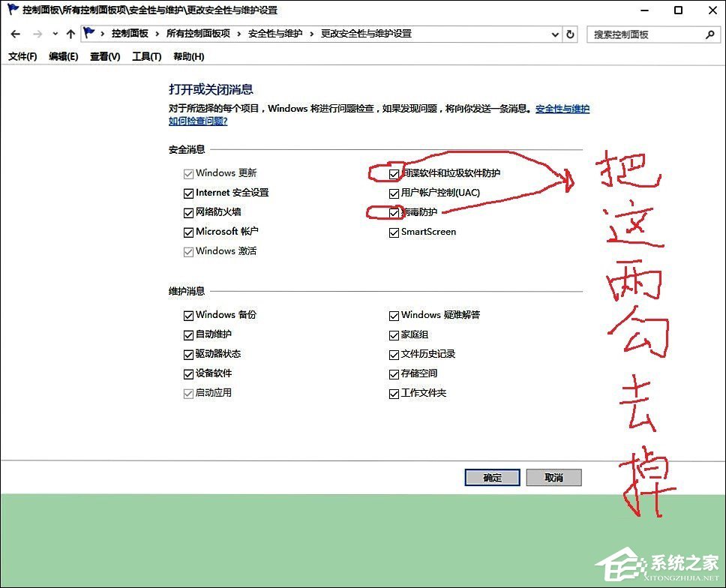Viewport: 726px width, 588px height.
Task: Click the Control Panel flag icon in address bar
Action: (88, 33)
